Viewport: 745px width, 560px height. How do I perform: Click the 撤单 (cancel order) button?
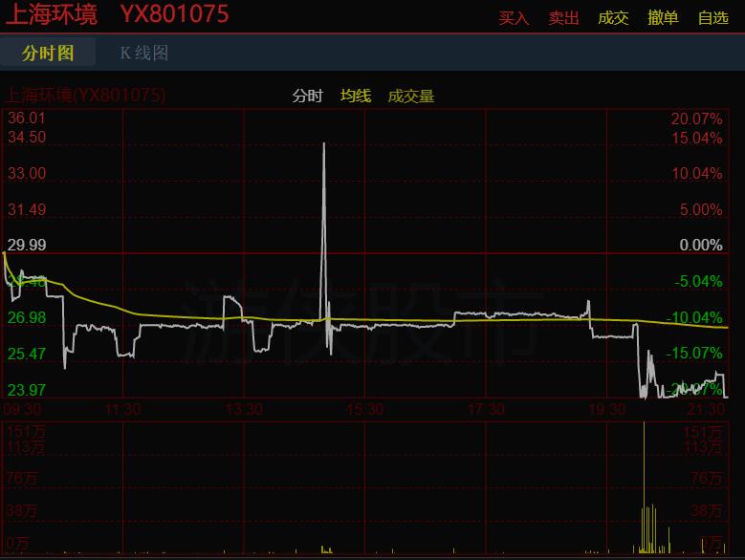664,18
